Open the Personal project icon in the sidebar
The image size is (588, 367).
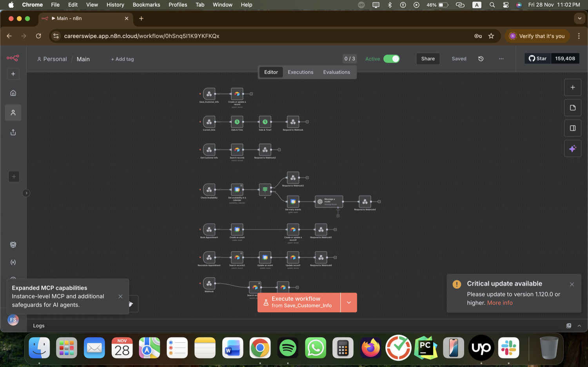click(x=13, y=113)
